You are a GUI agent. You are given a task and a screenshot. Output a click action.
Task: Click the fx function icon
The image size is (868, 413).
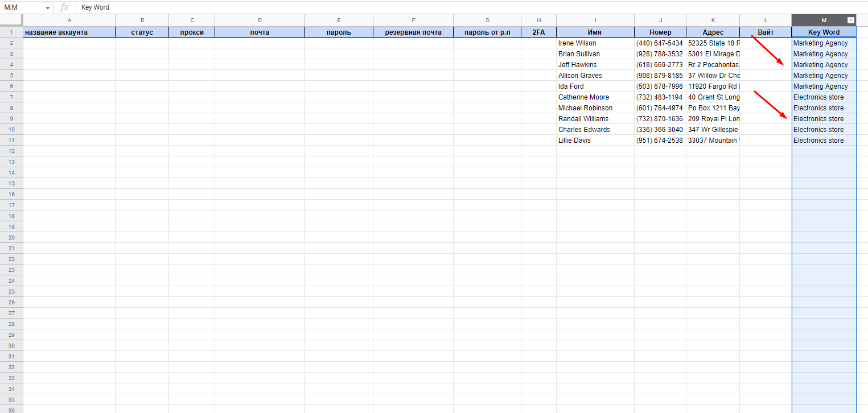click(x=64, y=7)
